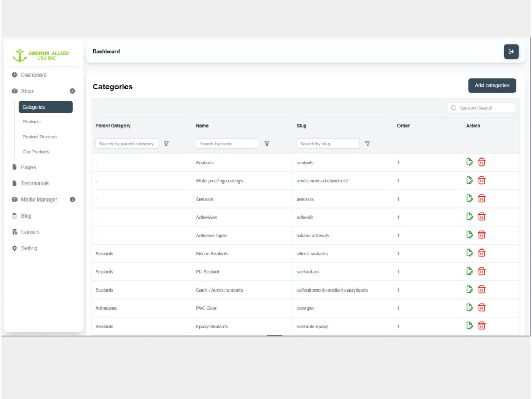This screenshot has height=399, width=532.
Task: Click the Add categories button
Action: click(492, 86)
